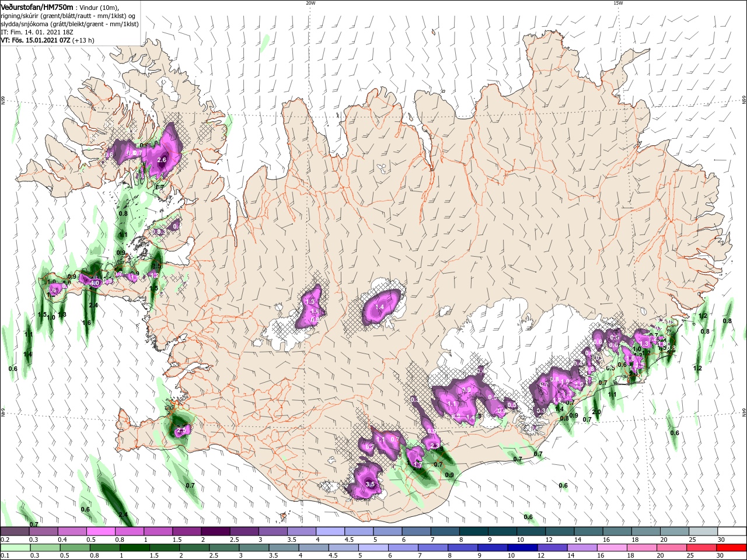Click the 'VT: Fös. 15.01.2021 07Z (+13 h)' line
This screenshot has height=560, width=747.
pyautogui.click(x=47, y=40)
